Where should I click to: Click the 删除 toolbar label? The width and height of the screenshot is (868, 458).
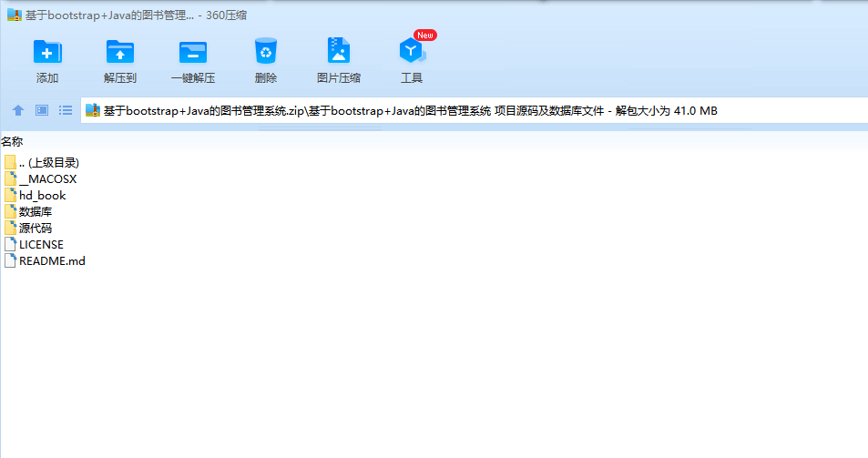266,78
